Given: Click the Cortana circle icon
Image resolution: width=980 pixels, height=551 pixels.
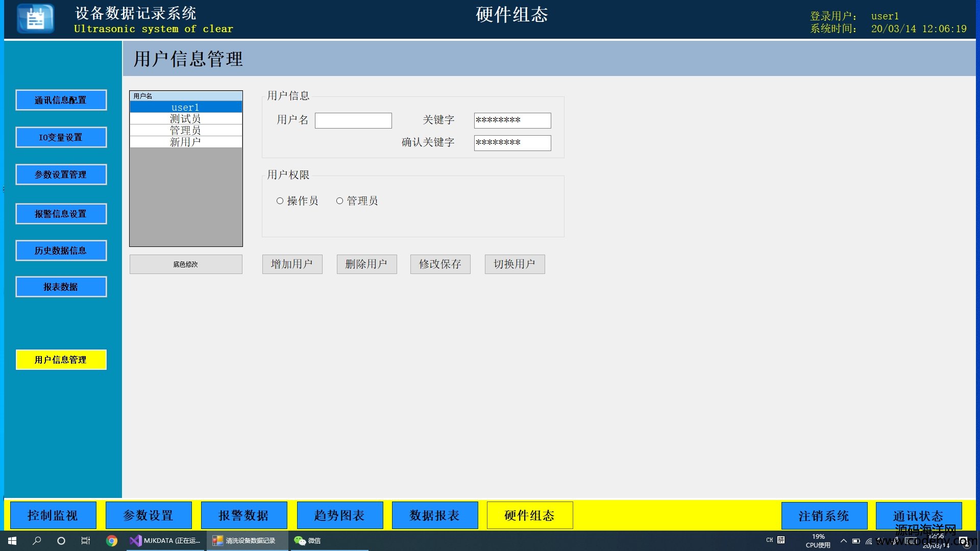Looking at the screenshot, I should 61,541.
